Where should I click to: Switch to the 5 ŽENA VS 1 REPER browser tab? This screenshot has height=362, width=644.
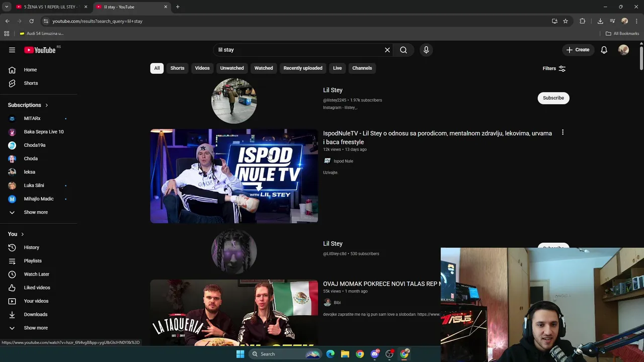click(x=50, y=7)
